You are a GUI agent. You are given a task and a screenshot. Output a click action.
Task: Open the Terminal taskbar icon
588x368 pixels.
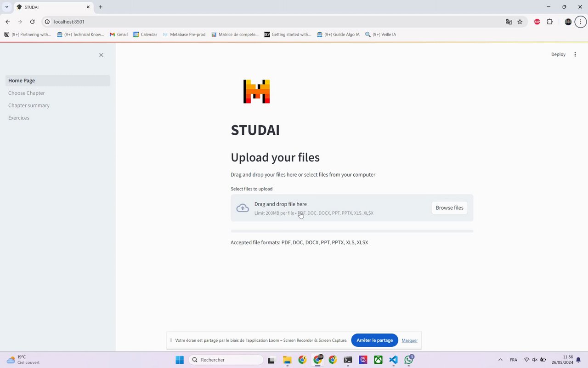(x=348, y=360)
